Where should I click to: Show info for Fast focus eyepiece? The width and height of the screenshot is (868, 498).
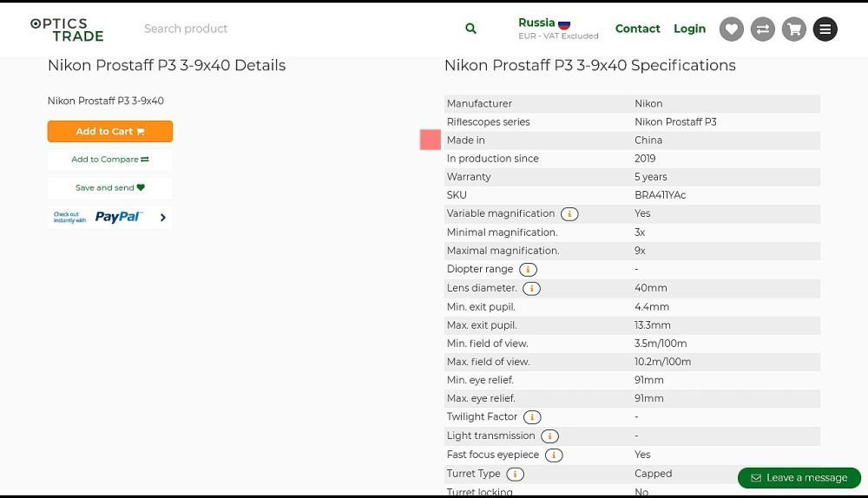pyautogui.click(x=554, y=455)
